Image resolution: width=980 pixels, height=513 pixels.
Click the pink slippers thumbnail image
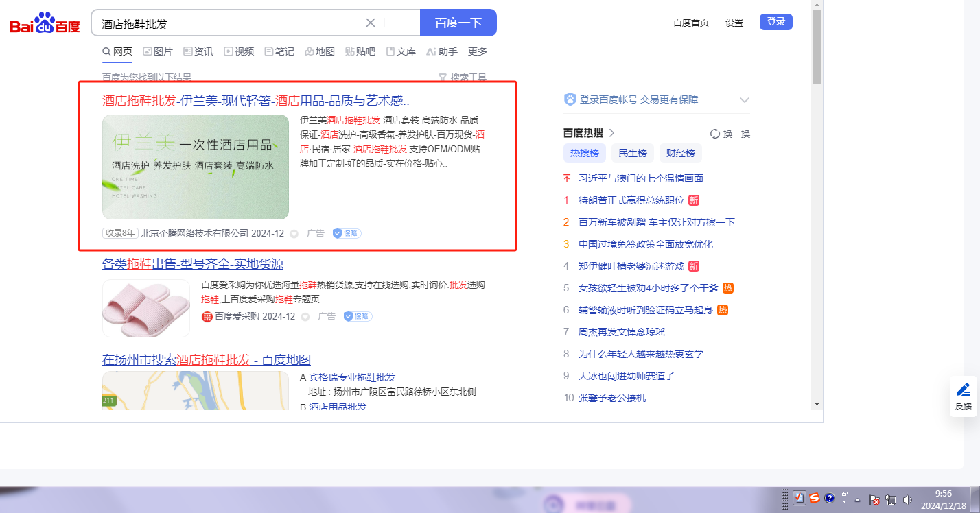(146, 308)
